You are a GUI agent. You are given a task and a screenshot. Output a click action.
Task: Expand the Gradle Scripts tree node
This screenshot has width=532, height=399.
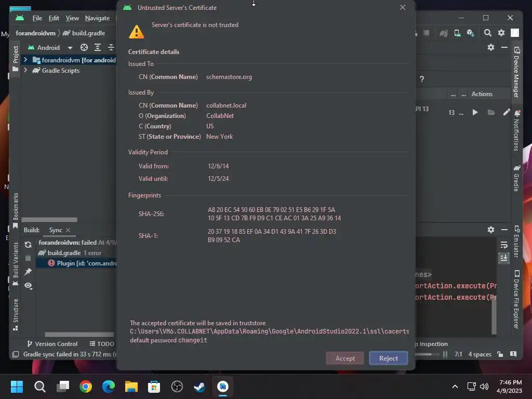tap(25, 70)
